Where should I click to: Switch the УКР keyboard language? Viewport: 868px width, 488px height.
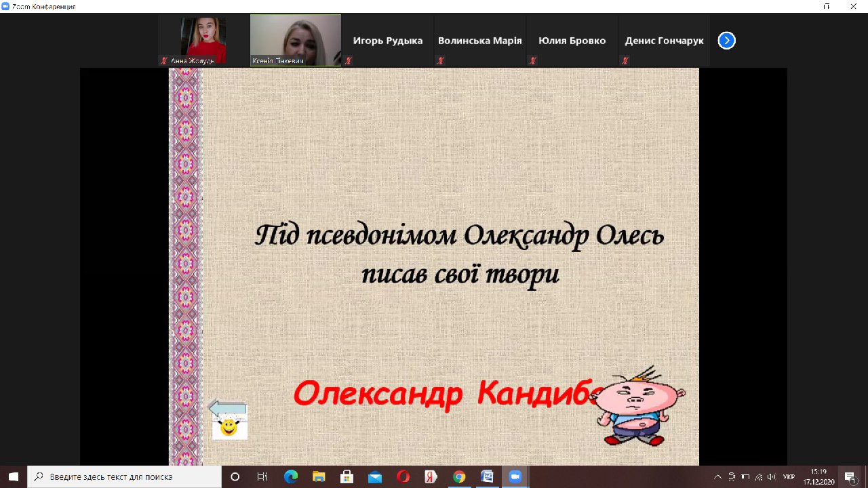[789, 476]
